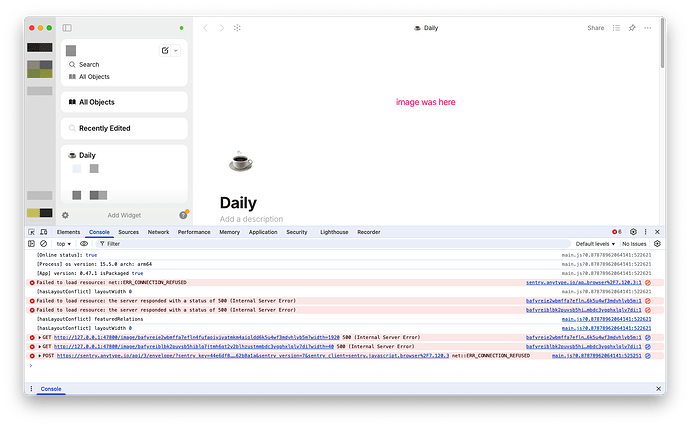Click the No Issues indicator

[x=634, y=244]
